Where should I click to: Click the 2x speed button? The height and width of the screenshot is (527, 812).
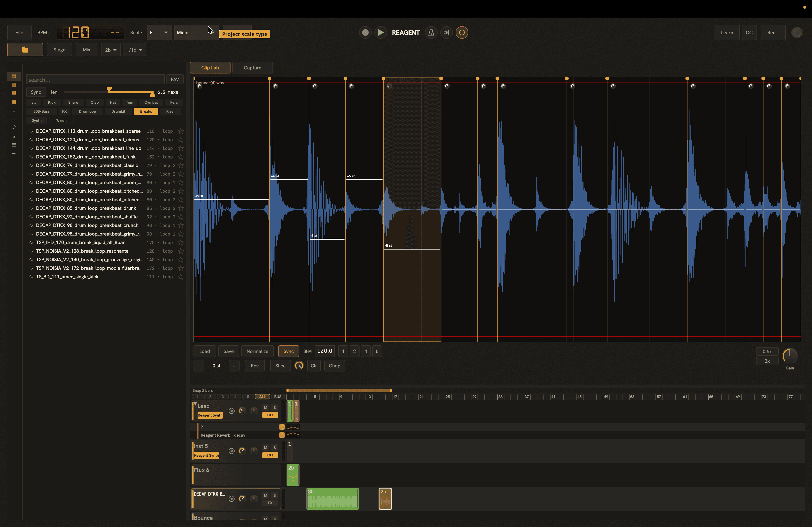pos(767,361)
